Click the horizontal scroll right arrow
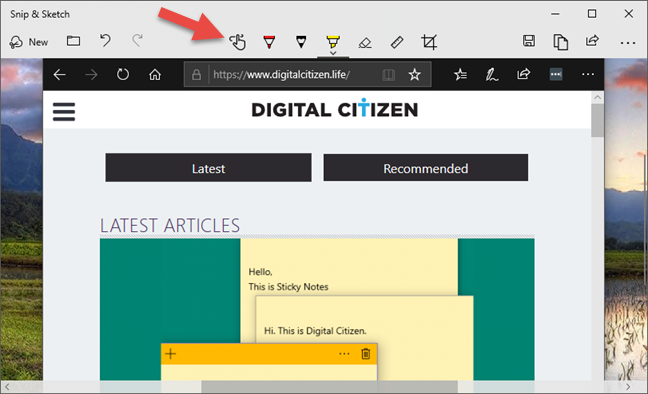648x394 pixels. 628,387
